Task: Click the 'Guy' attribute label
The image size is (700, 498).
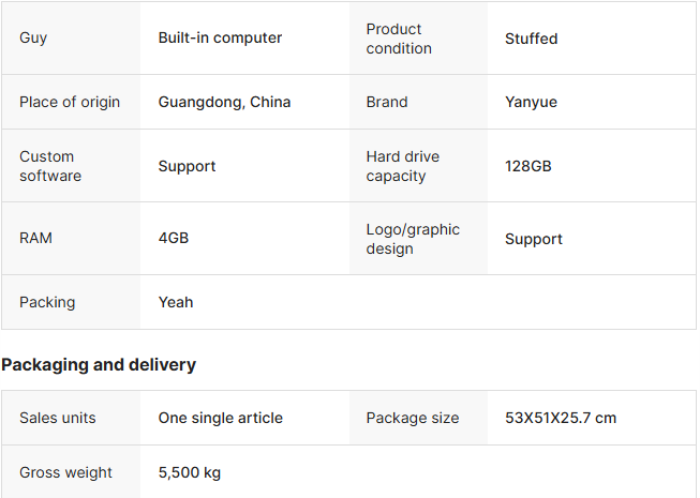Action: pyautogui.click(x=33, y=38)
